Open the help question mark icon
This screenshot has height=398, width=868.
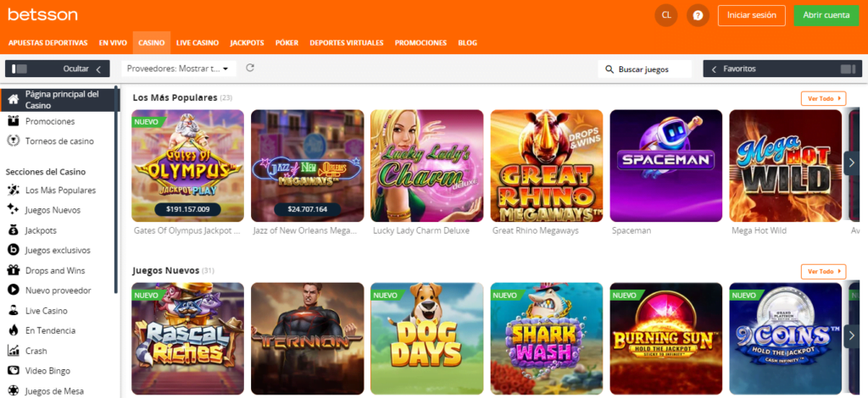click(x=698, y=15)
